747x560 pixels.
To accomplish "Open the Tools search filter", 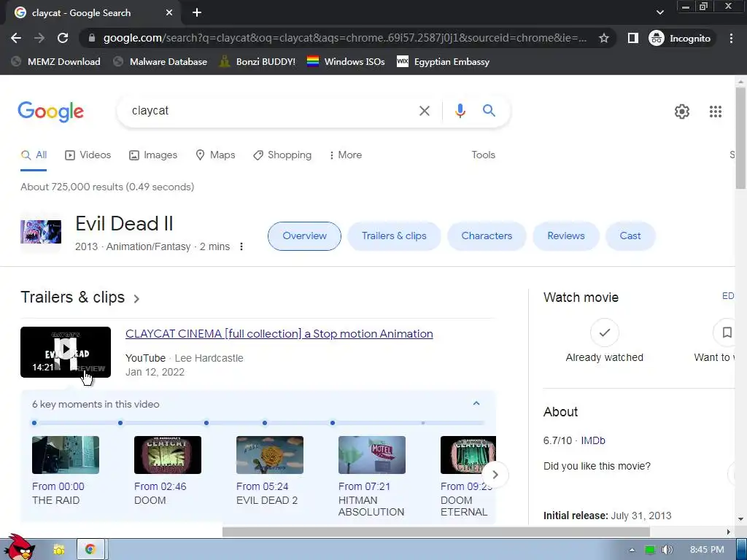I will click(x=483, y=155).
